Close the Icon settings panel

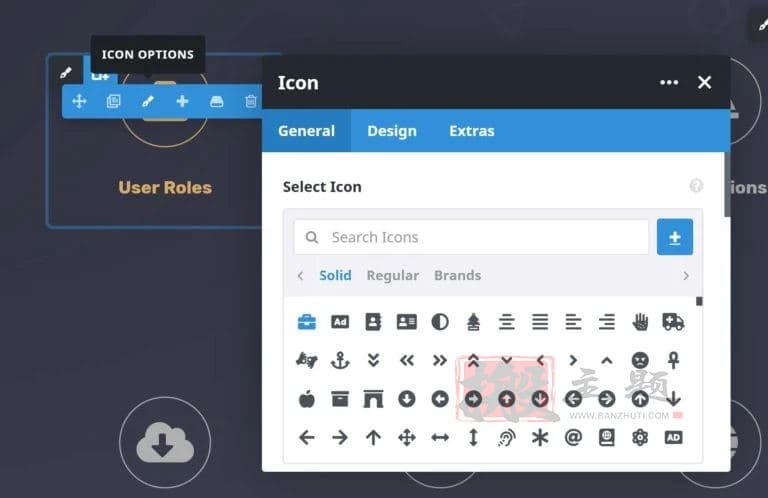click(x=704, y=82)
